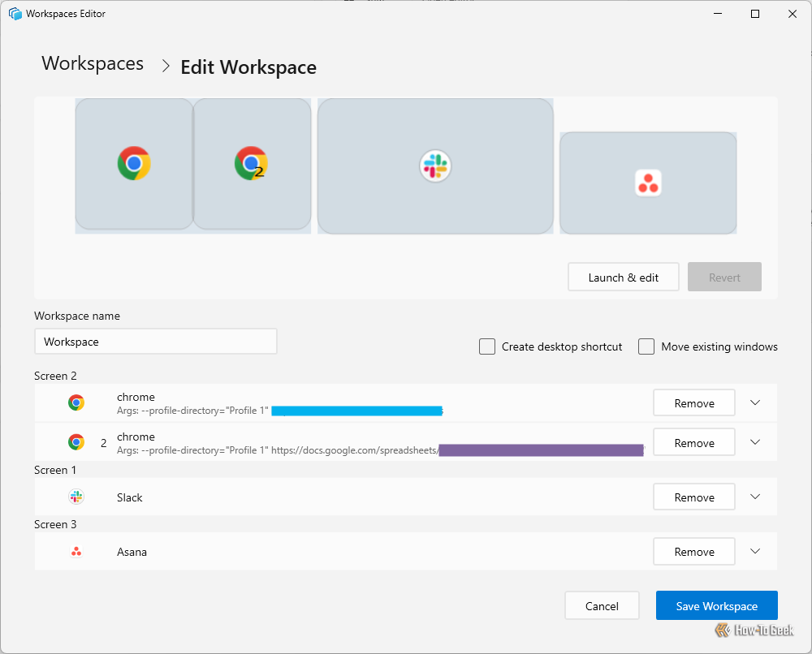Image resolution: width=812 pixels, height=654 pixels.
Task: Click the Workspaces Editor title bar app icon
Action: [x=15, y=14]
